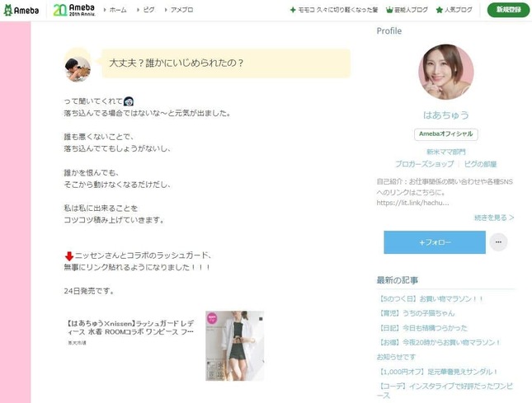Click the green 新規登録 button

(508, 10)
